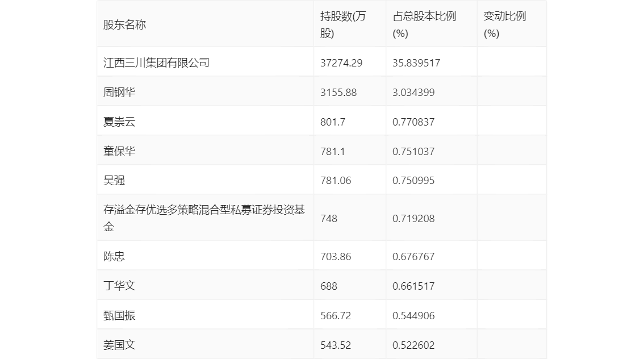Viewport: 644px width, 359px height.
Task: Select shareholder 吴强
Action: tap(114, 180)
